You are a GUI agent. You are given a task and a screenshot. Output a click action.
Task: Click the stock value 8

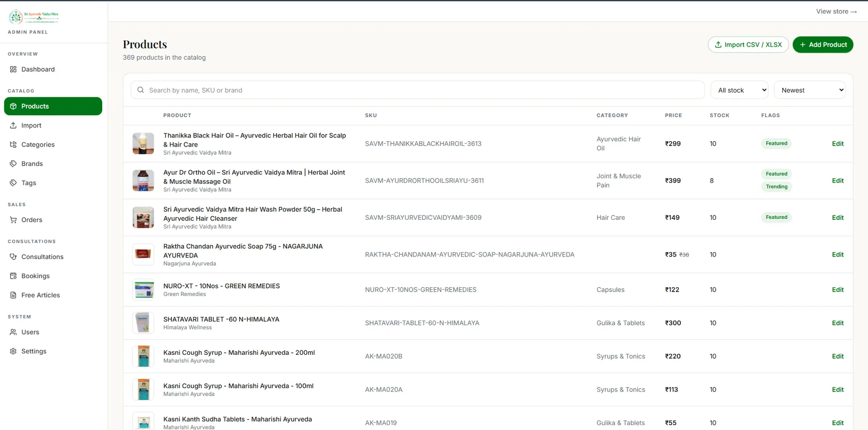tap(712, 181)
